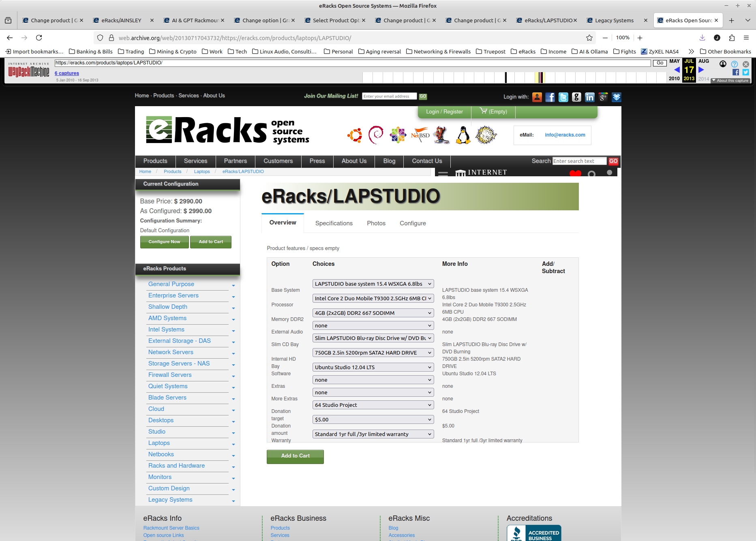Open the Firefox extensions icon

(732, 38)
